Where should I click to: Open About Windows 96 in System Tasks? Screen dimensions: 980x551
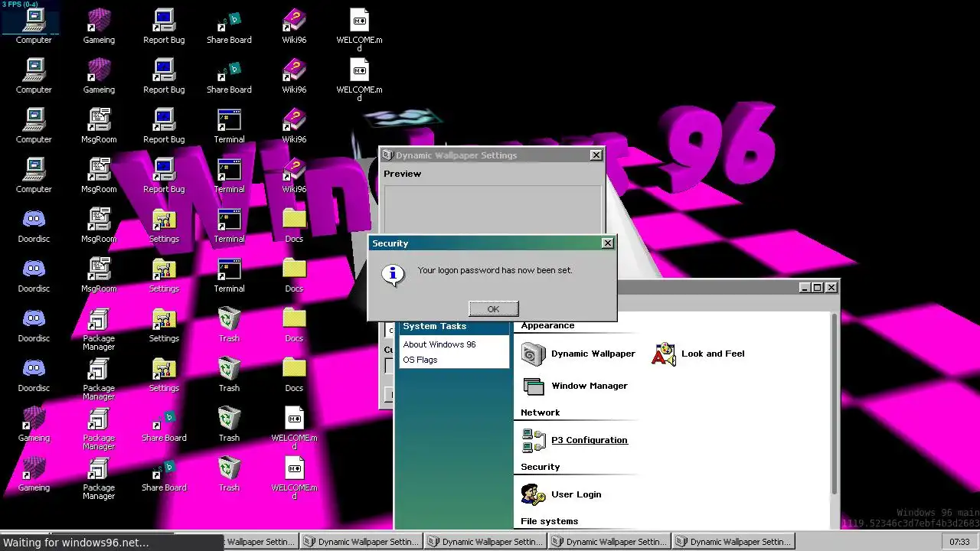point(439,344)
